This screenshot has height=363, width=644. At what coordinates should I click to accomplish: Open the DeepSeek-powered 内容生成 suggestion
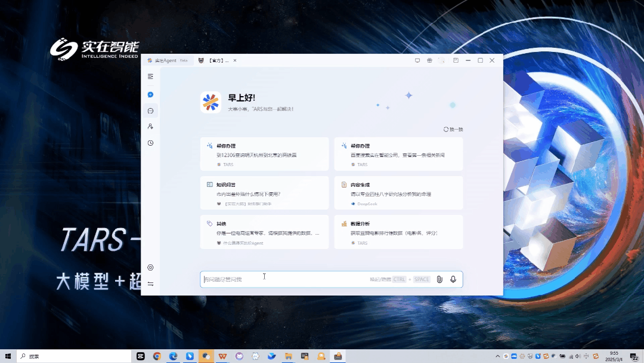398,192
